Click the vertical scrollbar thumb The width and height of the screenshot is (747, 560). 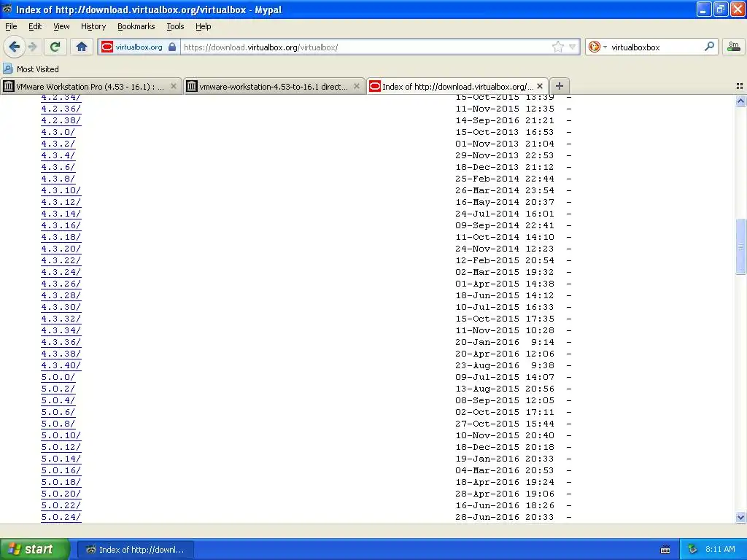(740, 246)
